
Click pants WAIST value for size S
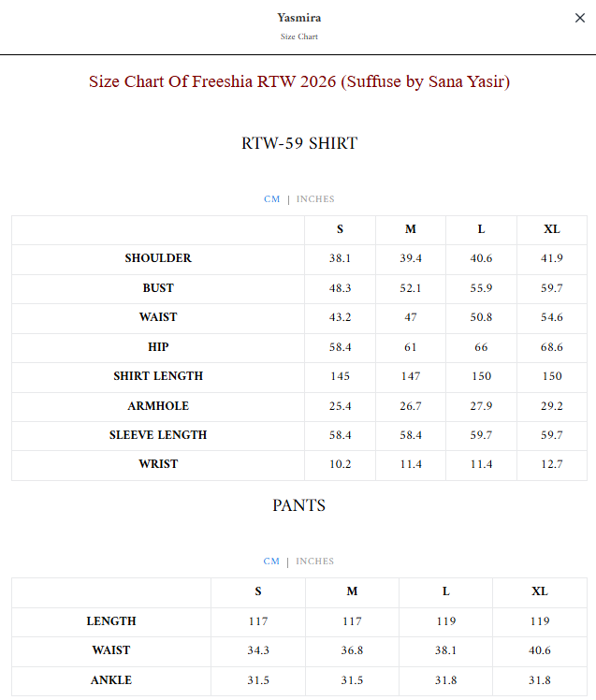tap(258, 650)
